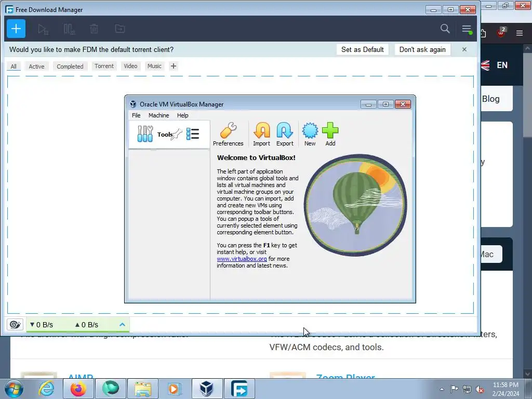The height and width of the screenshot is (399, 532).
Task: Open Windows Explorer from taskbar
Action: click(143, 389)
